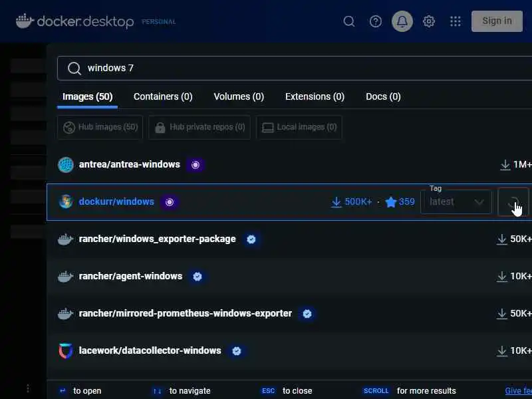This screenshot has width=532, height=399.
Task: Filter by Hub private repos (0)
Action: (x=199, y=127)
